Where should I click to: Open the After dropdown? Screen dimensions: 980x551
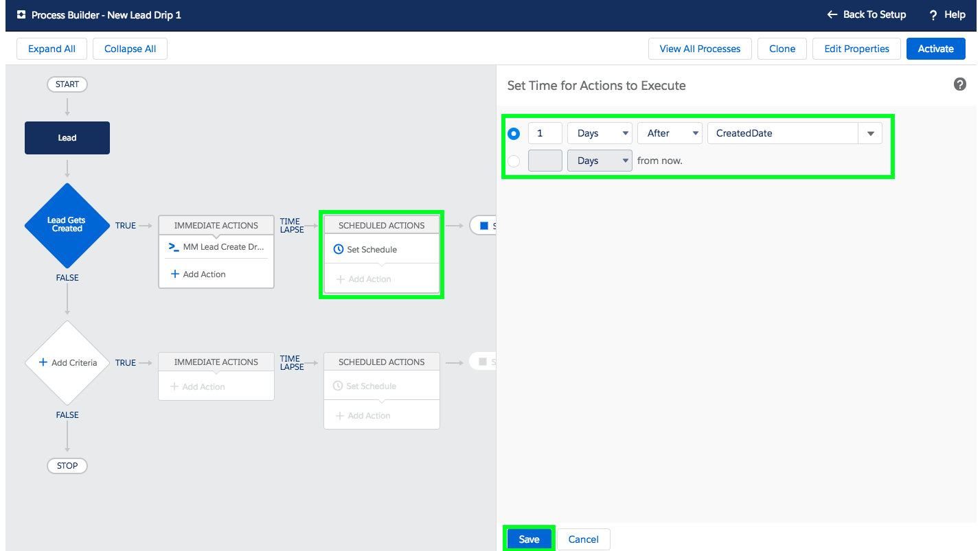point(670,133)
